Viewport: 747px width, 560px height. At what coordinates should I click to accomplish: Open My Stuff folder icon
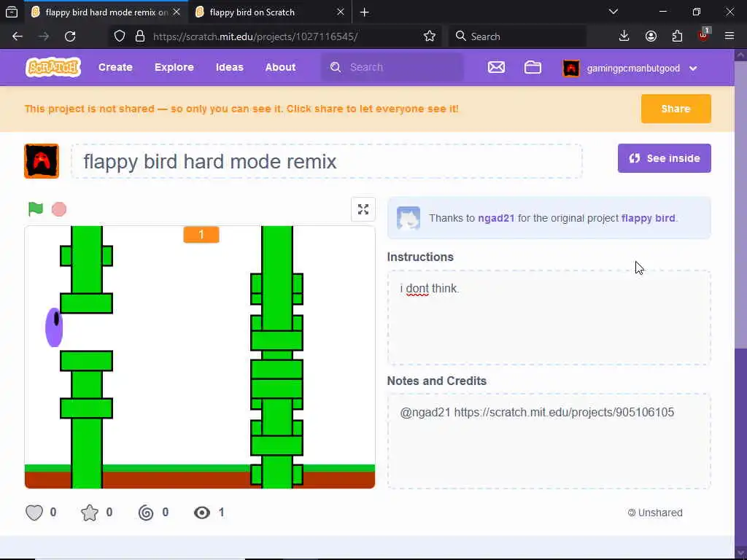coord(533,67)
